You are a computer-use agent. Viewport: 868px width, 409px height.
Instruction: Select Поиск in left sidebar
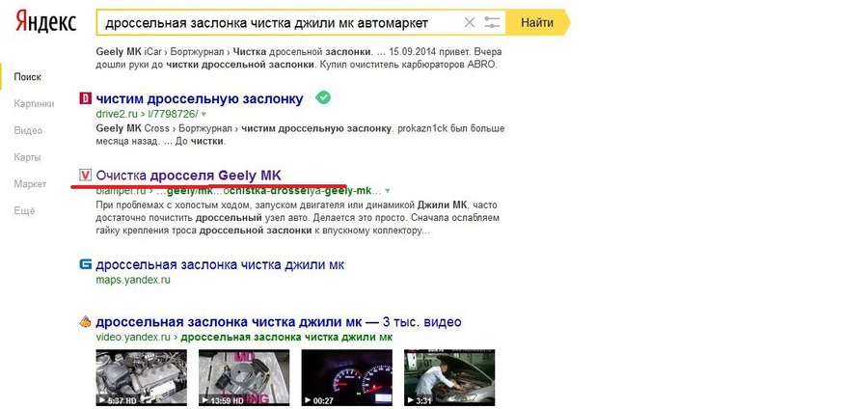(28, 77)
